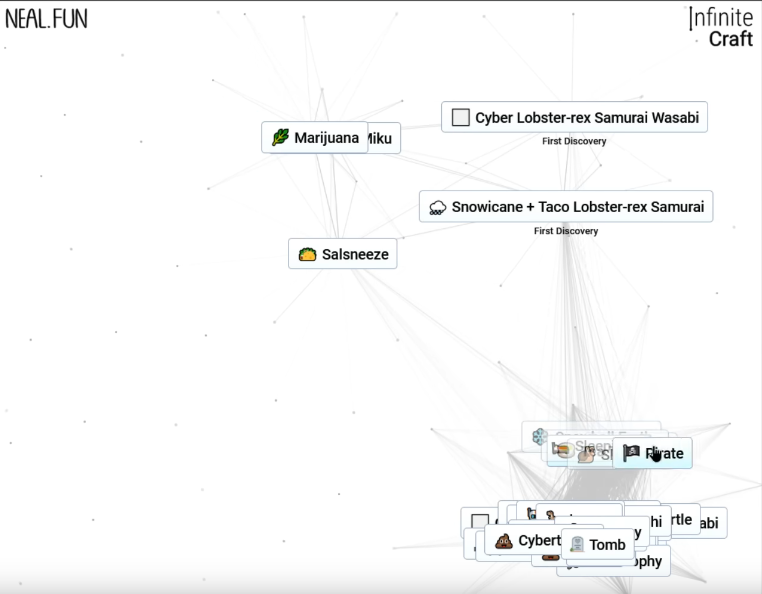The width and height of the screenshot is (762, 594).
Task: Click the pirate flag icon
Action: click(x=631, y=453)
